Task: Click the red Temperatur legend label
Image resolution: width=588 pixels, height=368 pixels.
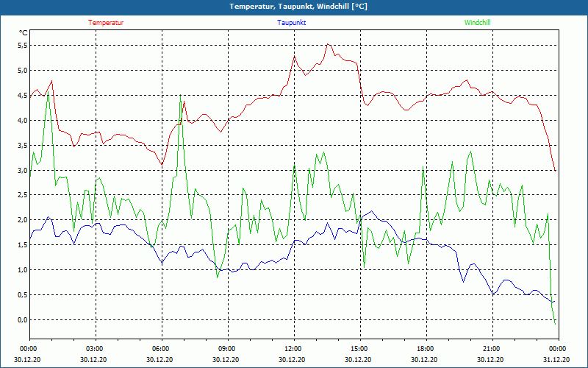Action: point(106,23)
